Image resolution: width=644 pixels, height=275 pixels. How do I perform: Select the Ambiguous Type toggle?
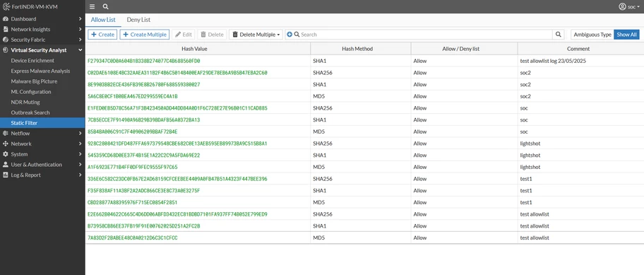point(592,35)
